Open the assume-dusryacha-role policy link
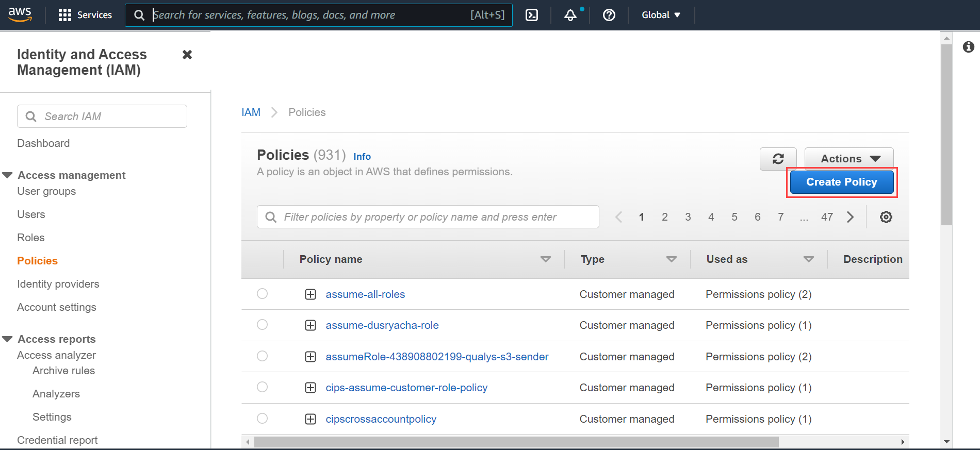980x450 pixels. (382, 325)
